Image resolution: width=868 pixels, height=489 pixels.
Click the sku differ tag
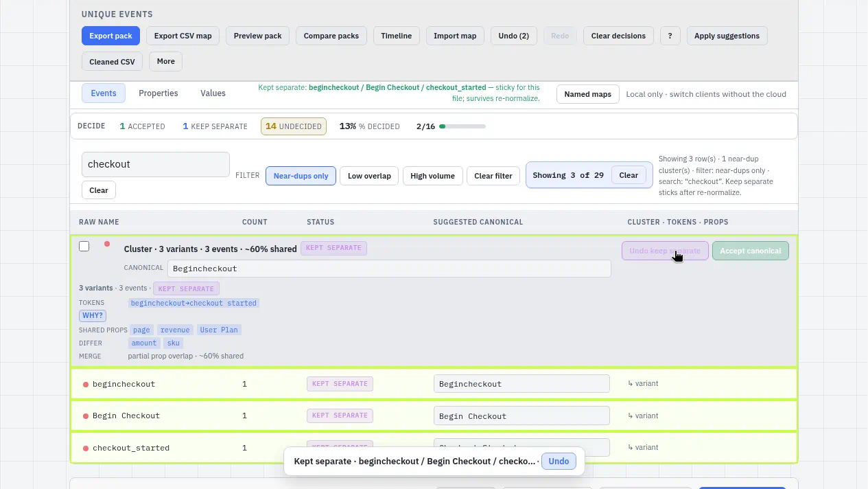point(174,343)
